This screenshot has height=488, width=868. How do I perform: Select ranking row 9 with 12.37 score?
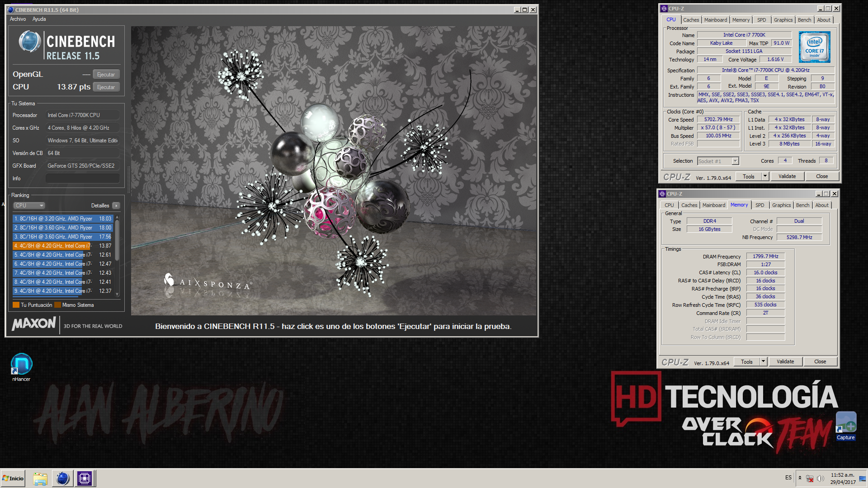pyautogui.click(x=63, y=291)
